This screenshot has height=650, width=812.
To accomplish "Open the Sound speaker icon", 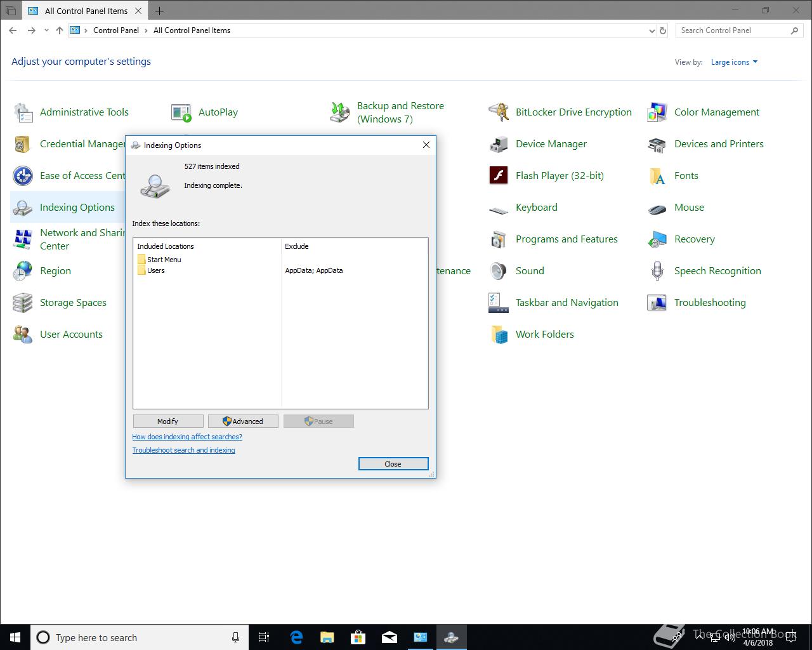I will tap(499, 271).
